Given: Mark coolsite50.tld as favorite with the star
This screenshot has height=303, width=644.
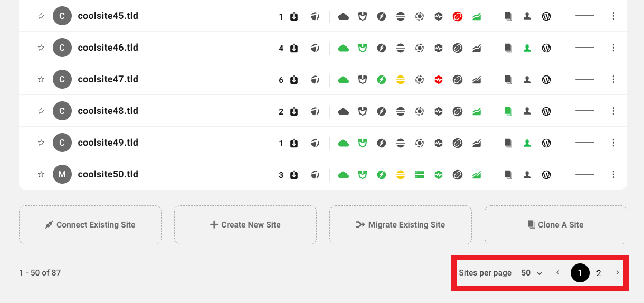Looking at the screenshot, I should click(x=41, y=175).
